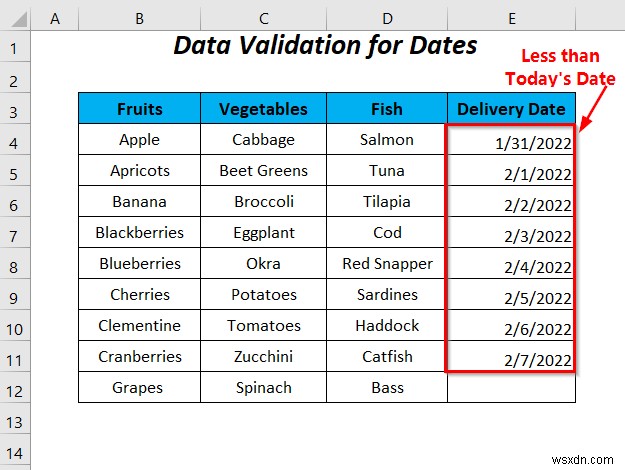Viewport: 625px width, 470px height.
Task: Select column E header
Action: (511, 18)
